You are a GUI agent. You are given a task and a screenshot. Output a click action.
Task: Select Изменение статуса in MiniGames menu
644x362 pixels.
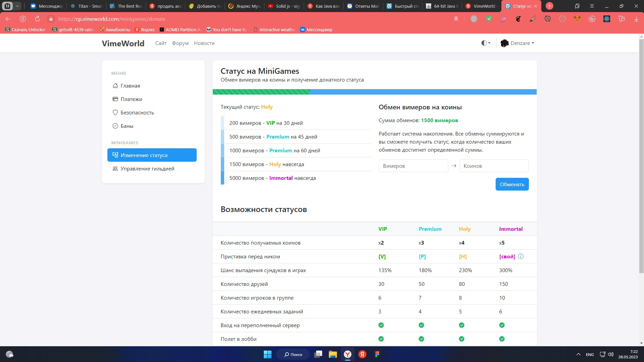(x=152, y=155)
